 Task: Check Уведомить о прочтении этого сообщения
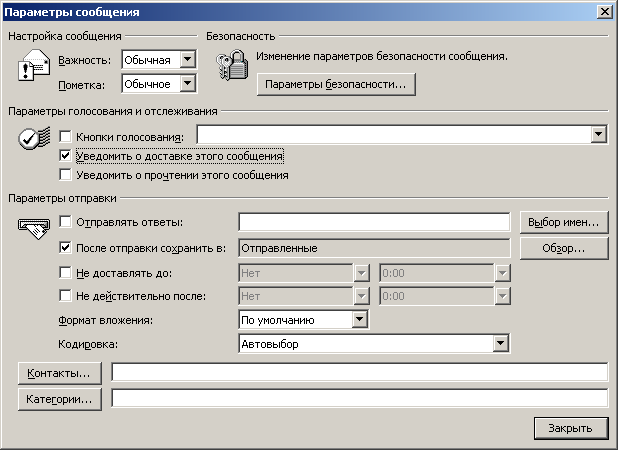tap(65, 175)
